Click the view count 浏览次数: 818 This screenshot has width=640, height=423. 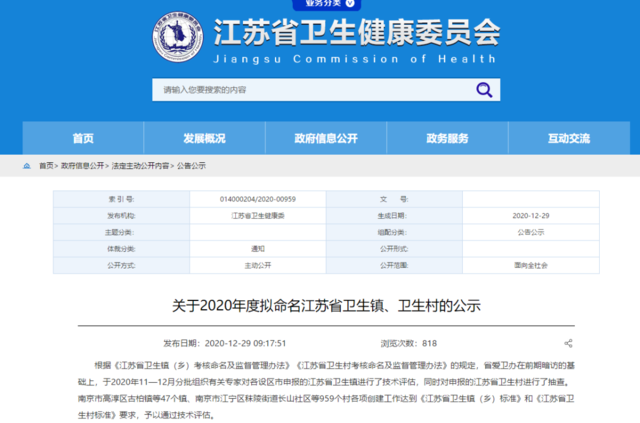click(x=409, y=343)
